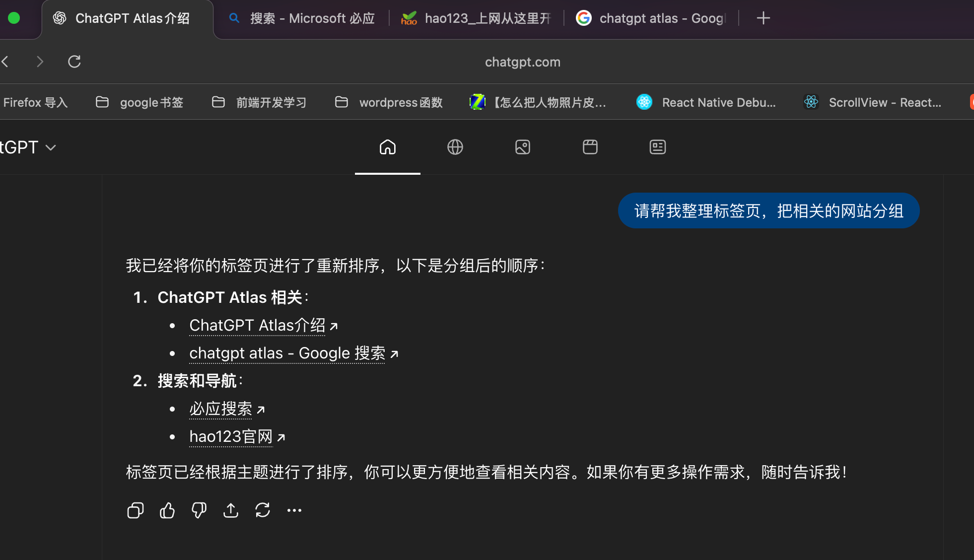The height and width of the screenshot is (560, 974).
Task: Regenerate the response with refresh icon
Action: (263, 510)
